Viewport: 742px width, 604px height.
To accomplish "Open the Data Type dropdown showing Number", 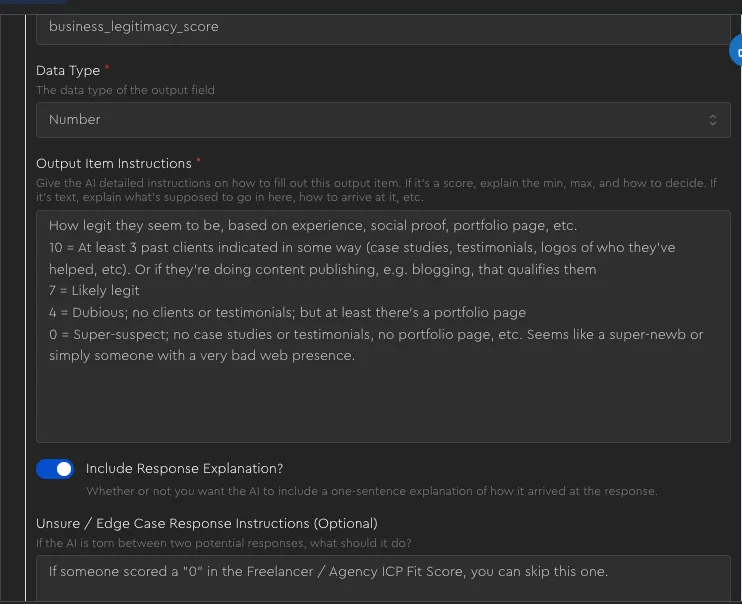I will [380, 119].
